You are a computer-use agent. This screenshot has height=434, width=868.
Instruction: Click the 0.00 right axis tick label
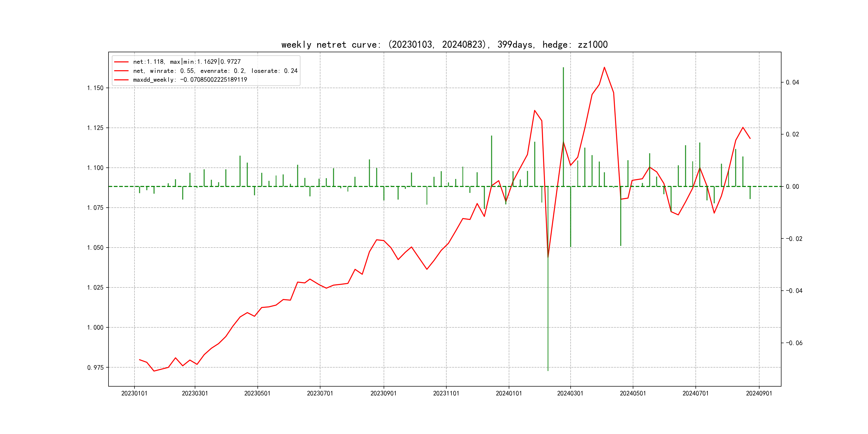coord(792,187)
